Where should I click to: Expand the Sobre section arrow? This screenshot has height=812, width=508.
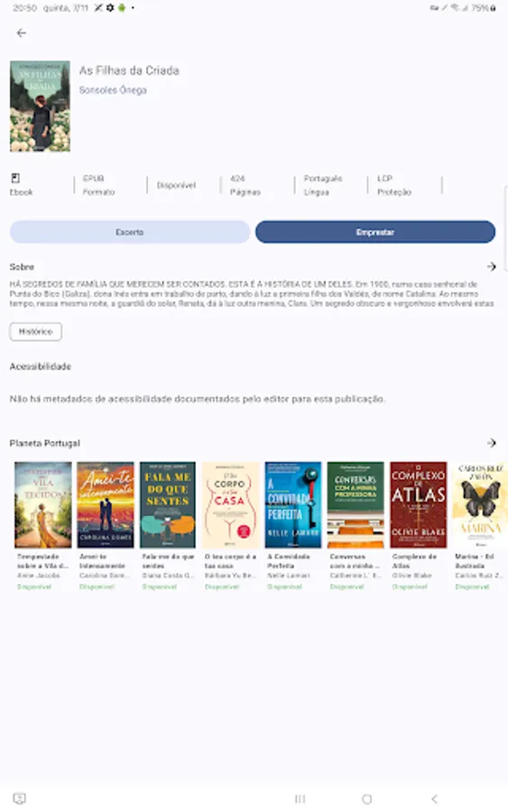492,266
